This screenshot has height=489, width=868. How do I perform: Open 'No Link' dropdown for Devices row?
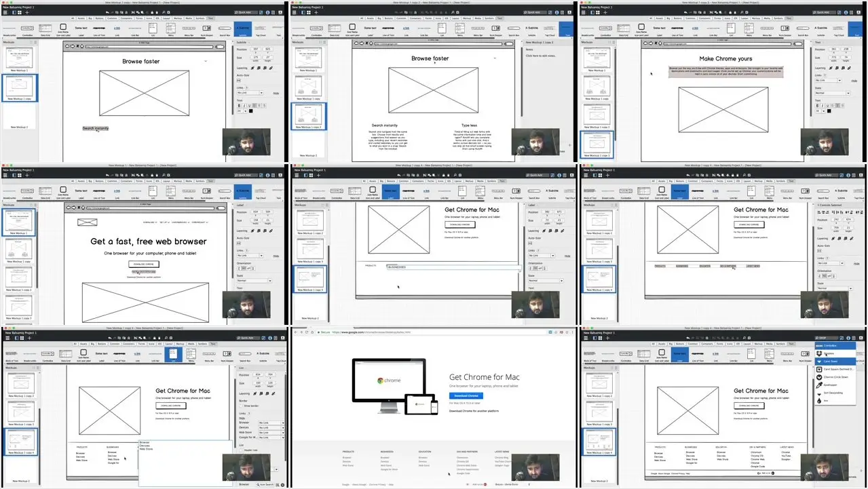(x=270, y=427)
